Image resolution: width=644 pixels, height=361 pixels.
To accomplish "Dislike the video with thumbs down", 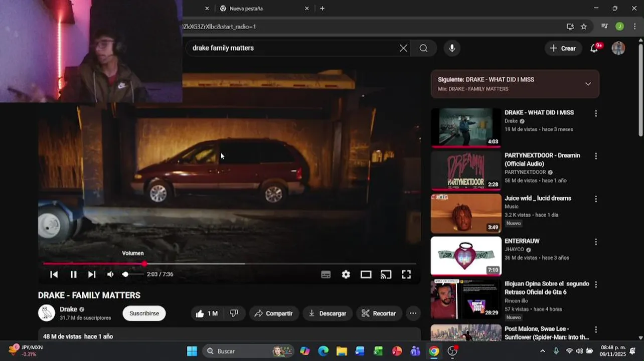I will (234, 313).
